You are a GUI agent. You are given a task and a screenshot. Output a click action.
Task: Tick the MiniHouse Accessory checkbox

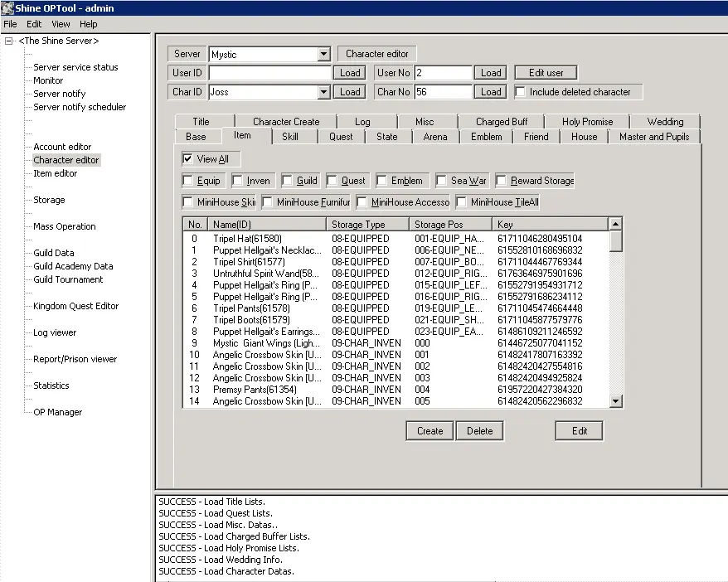[362, 202]
